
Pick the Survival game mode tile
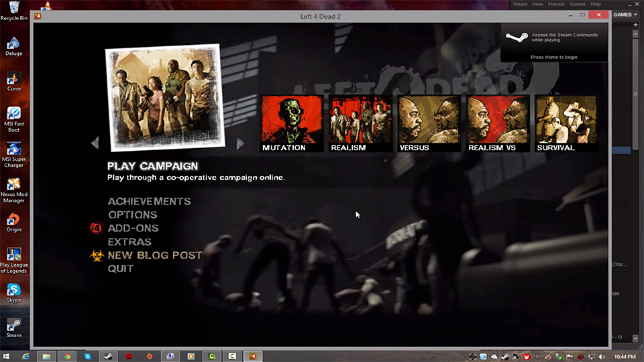tap(566, 124)
